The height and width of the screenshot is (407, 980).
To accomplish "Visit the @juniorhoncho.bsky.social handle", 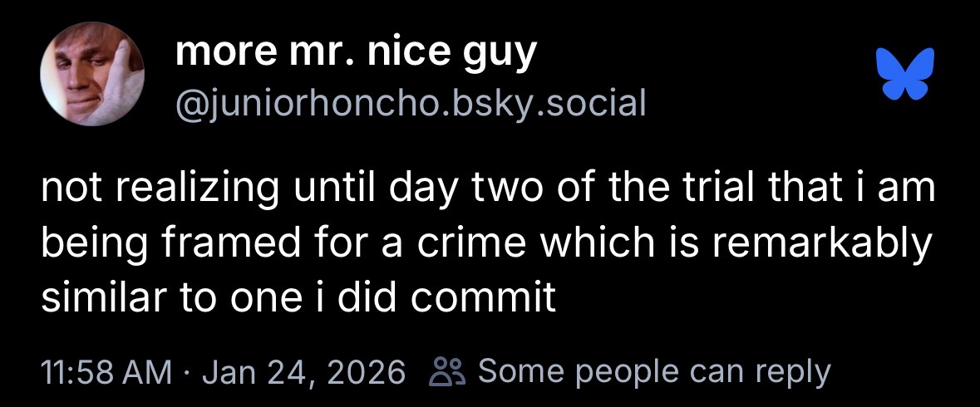I will pyautogui.click(x=411, y=102).
